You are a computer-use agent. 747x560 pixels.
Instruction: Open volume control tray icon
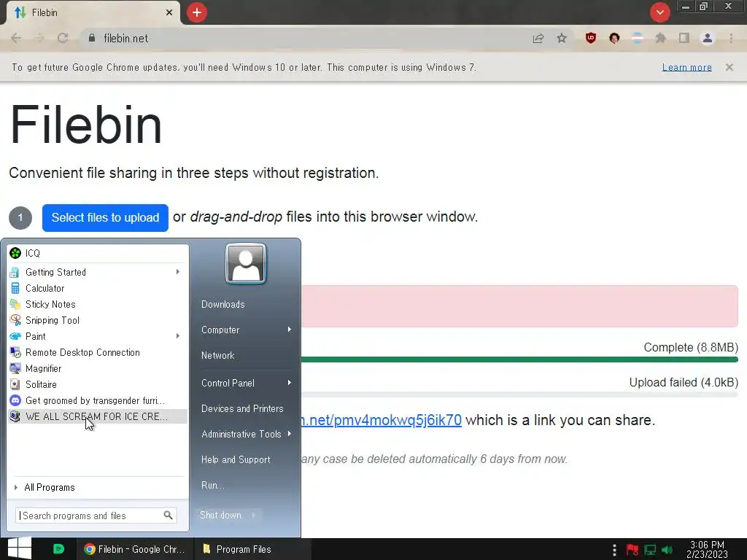coord(667,550)
